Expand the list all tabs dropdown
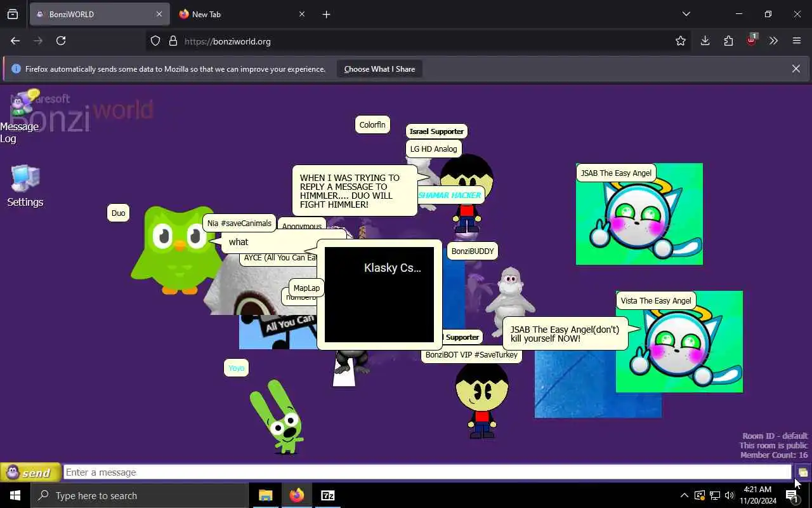Viewport: 812px width, 508px height. (686, 14)
